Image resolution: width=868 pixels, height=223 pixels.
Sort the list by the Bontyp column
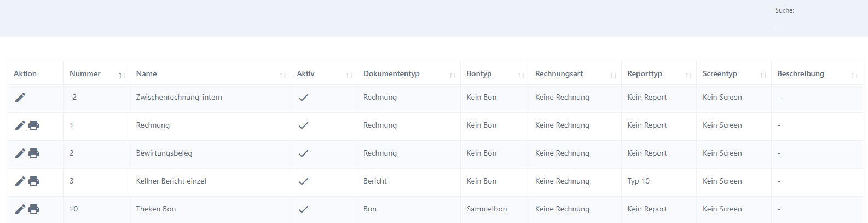coord(495,73)
